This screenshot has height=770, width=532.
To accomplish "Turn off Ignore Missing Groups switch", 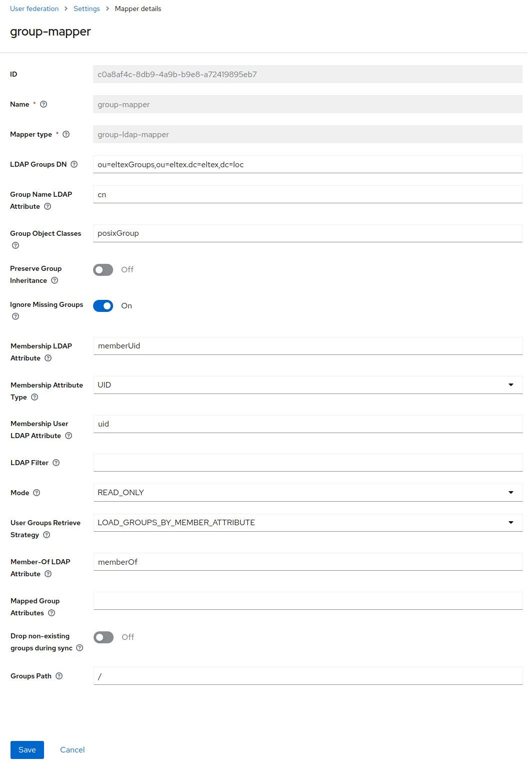I will pyautogui.click(x=103, y=306).
